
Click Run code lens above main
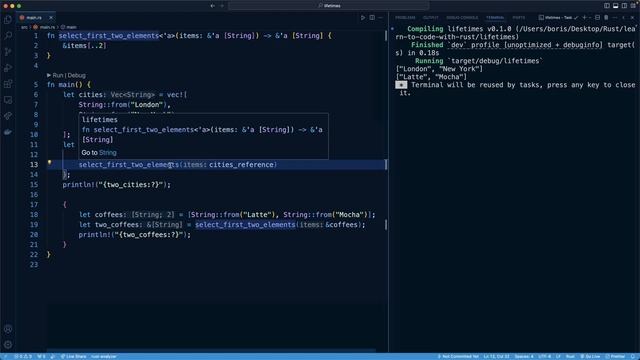pyautogui.click(x=58, y=75)
